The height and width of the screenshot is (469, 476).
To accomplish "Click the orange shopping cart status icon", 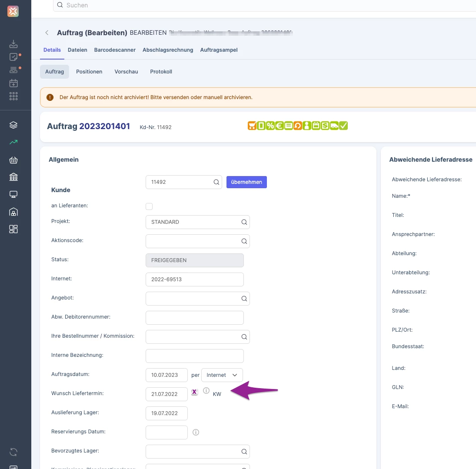I will point(252,126).
